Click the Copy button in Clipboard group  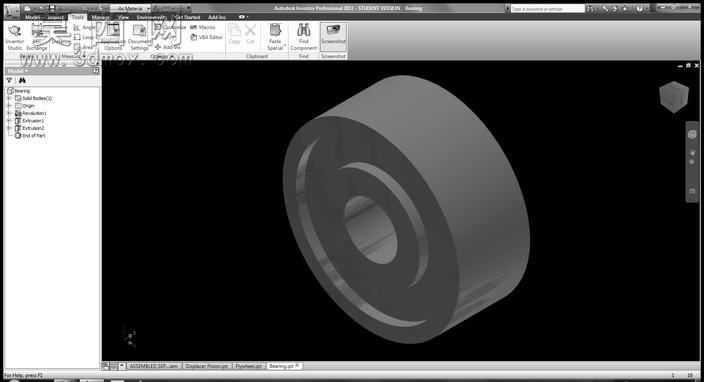(234, 35)
